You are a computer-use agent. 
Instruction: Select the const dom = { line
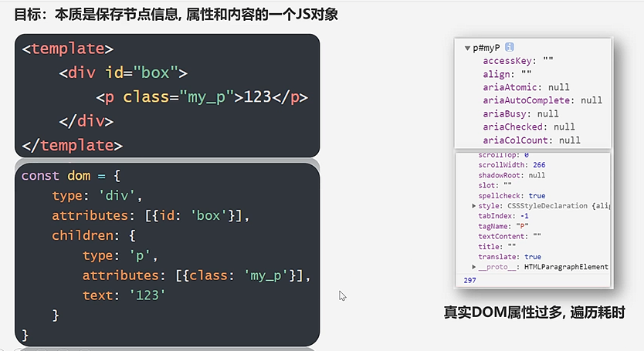point(70,176)
